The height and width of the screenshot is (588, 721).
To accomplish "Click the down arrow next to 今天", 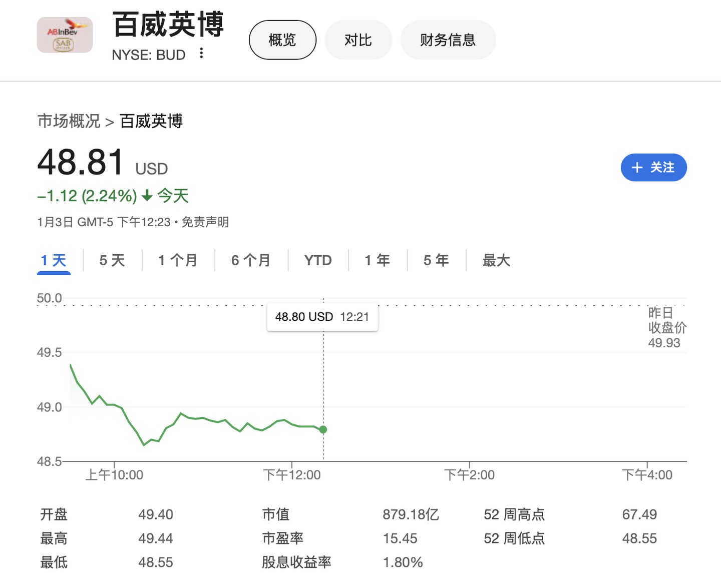I will click(147, 196).
